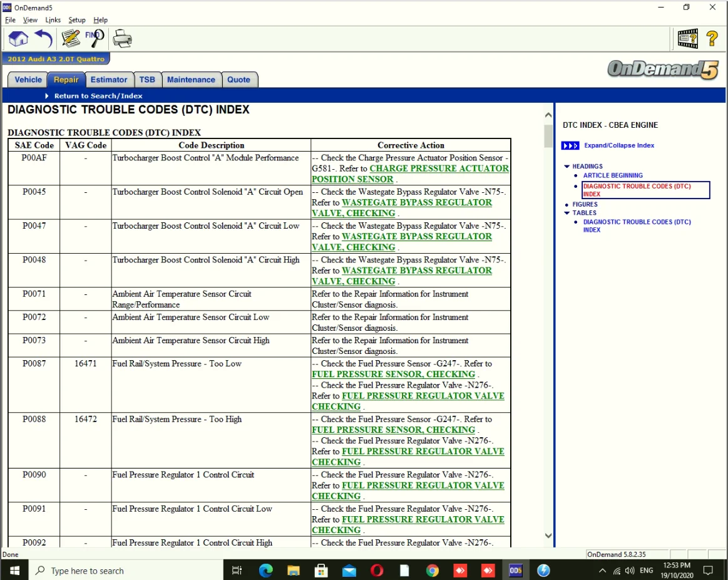Select the Repair tab
This screenshot has width=728, height=580.
pyautogui.click(x=66, y=80)
